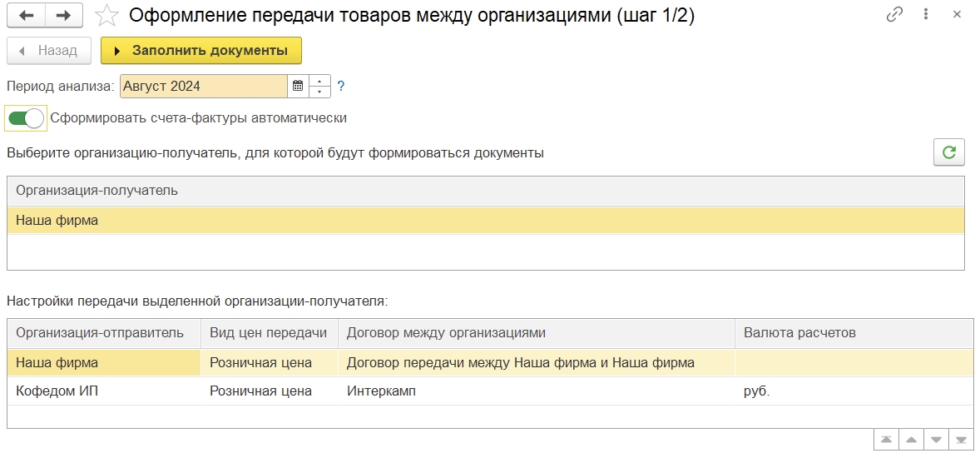980x463 pixels.
Task: Open the three-dot more options menu
Action: click(x=926, y=14)
